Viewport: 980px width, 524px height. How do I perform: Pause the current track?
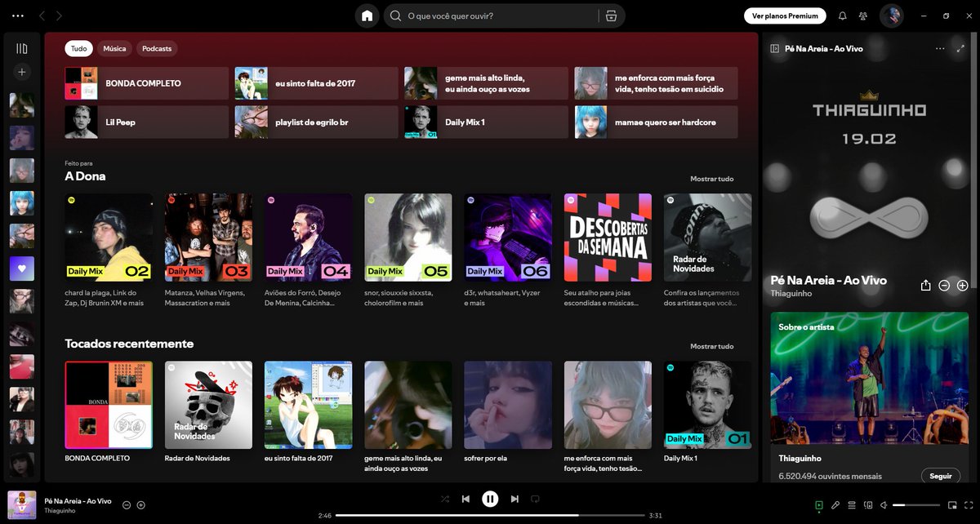coord(490,499)
